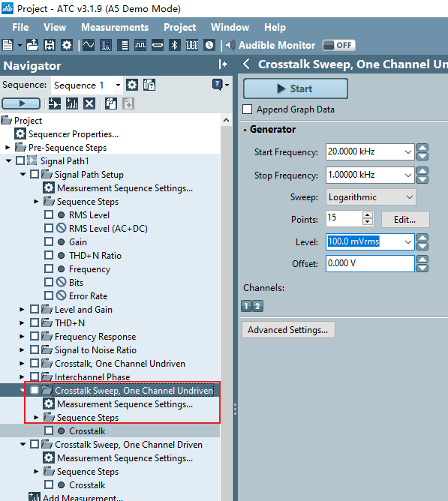
Task: Click the Add Measurement icon at tree bottom
Action: pos(35,496)
